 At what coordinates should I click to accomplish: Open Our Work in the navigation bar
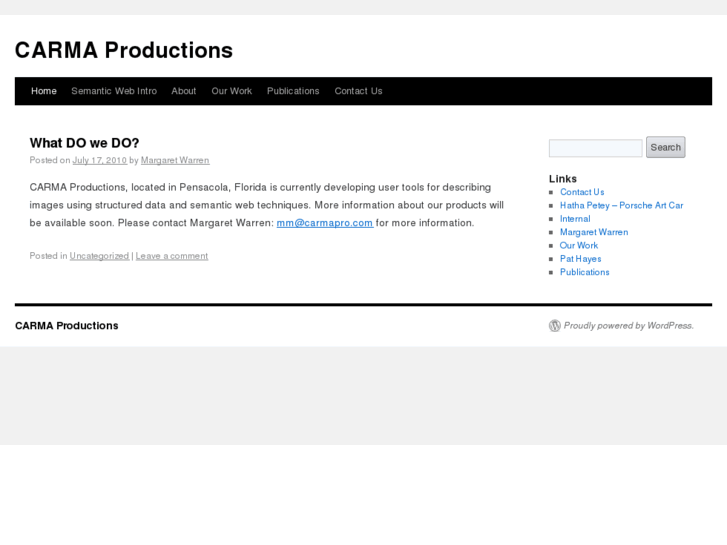pos(232,91)
